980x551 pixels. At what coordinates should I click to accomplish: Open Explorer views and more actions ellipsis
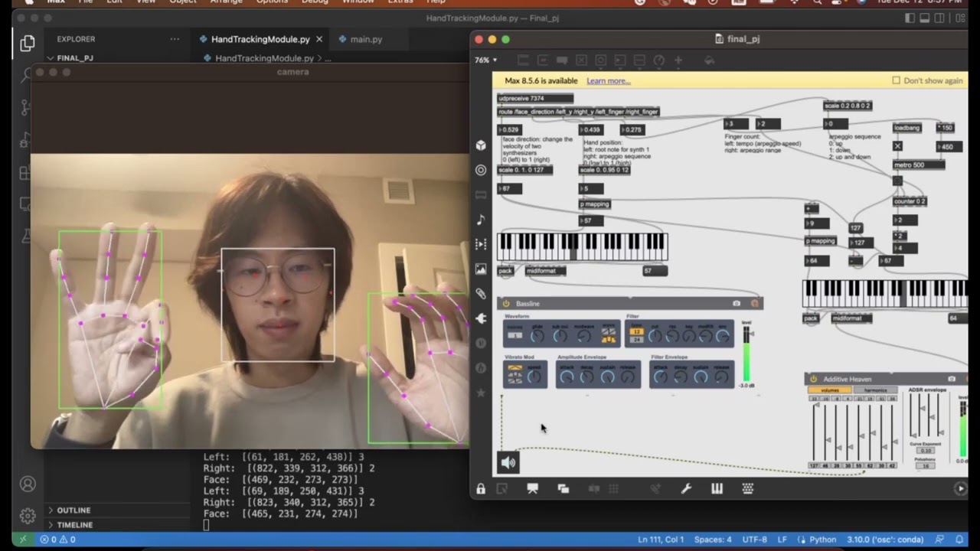coord(175,39)
